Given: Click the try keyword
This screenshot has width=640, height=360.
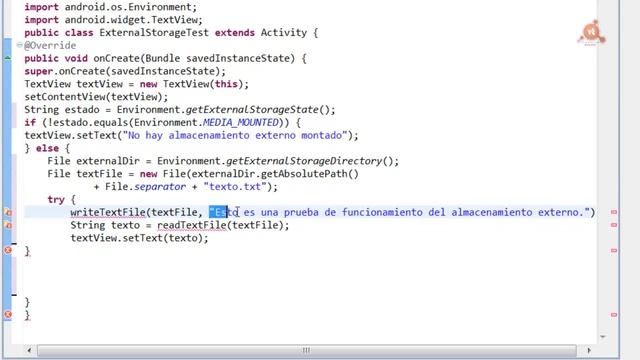Looking at the screenshot, I should (x=56, y=200).
